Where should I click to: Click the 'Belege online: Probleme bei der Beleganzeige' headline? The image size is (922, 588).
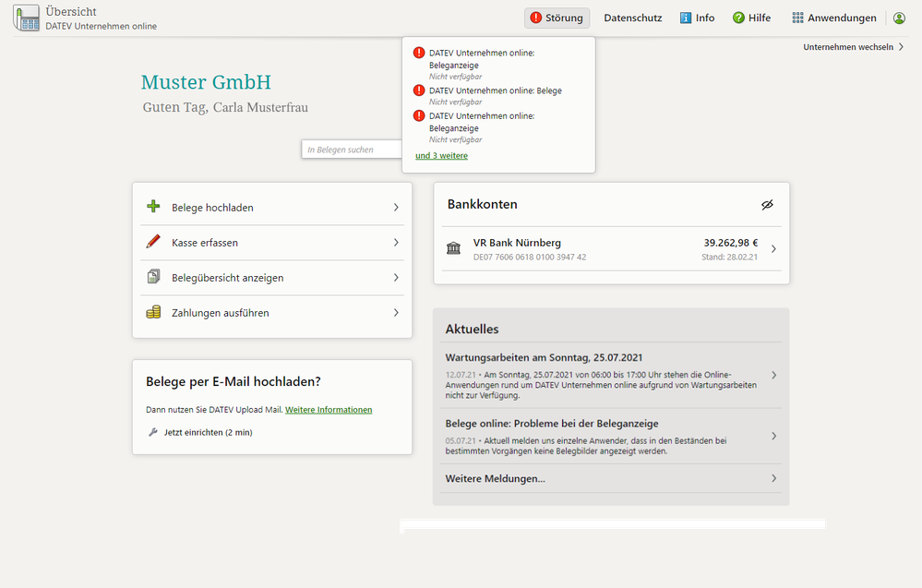point(552,424)
